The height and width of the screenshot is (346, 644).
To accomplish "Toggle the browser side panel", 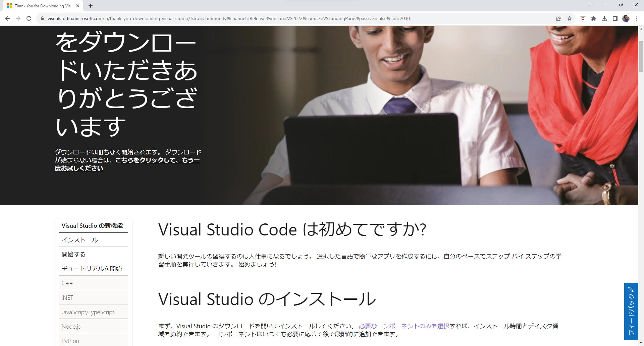I will pyautogui.click(x=615, y=18).
